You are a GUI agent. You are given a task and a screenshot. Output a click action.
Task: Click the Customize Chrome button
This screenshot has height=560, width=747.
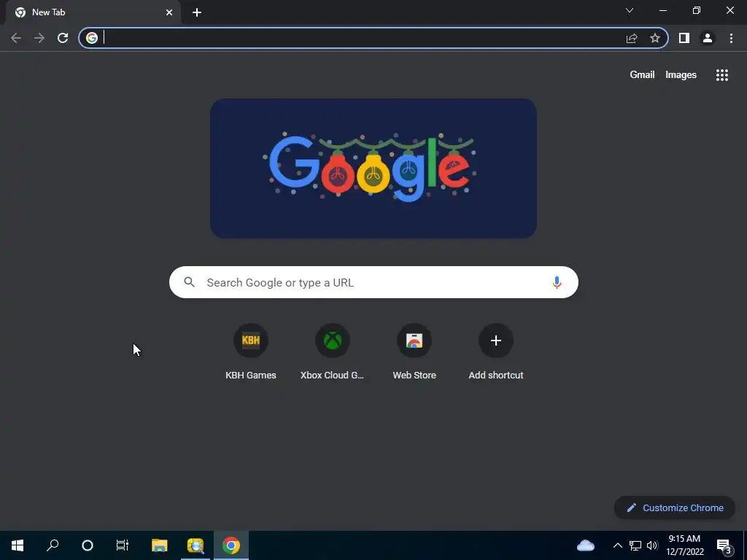[x=675, y=507]
